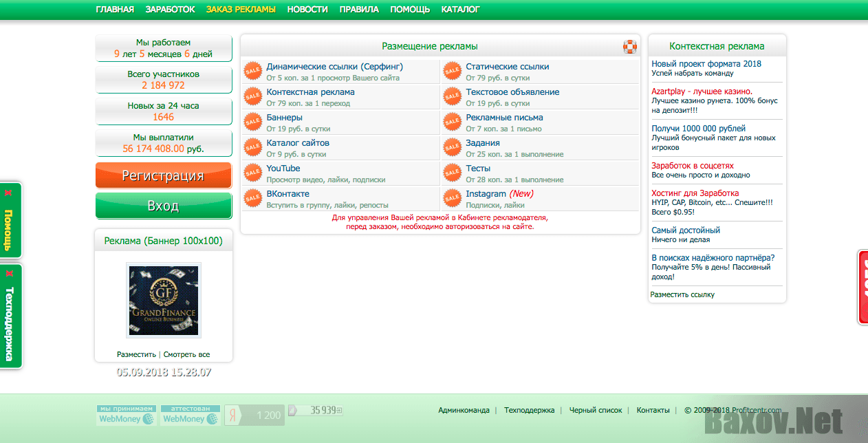Image resolution: width=868 pixels, height=443 pixels.
Task: Click the SALE icon next to Тесты
Action: [x=453, y=173]
